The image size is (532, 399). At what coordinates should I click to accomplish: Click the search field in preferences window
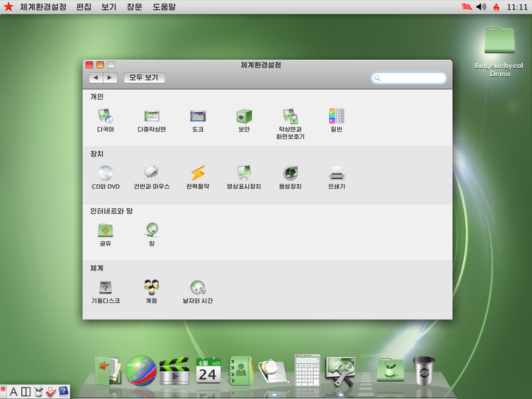409,78
